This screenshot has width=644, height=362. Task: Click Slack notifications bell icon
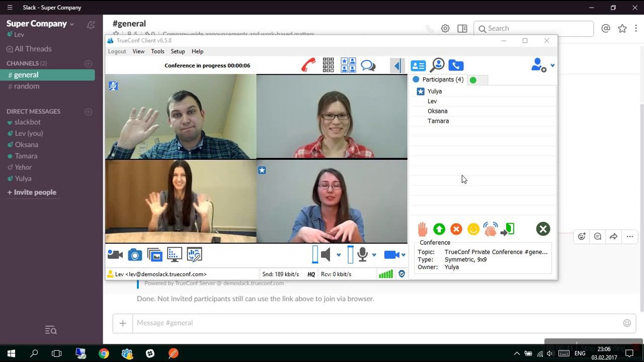(91, 25)
